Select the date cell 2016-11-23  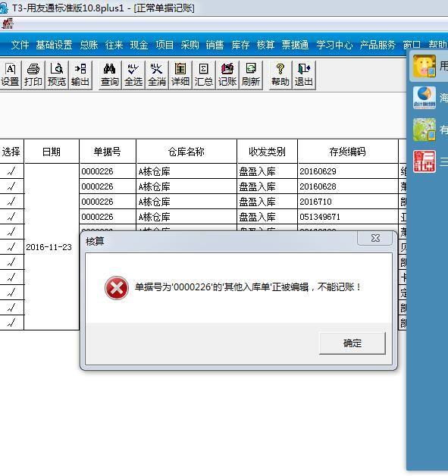pos(52,247)
